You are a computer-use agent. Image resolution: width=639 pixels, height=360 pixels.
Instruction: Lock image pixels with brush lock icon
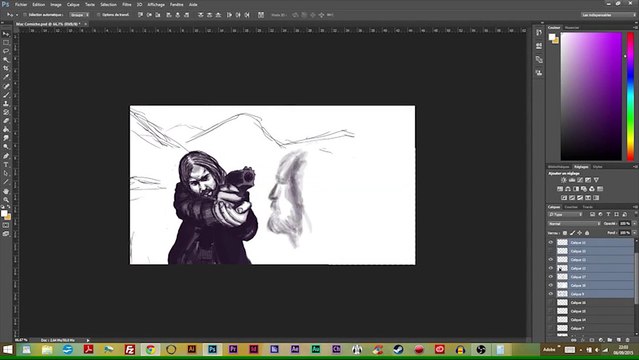pos(572,233)
